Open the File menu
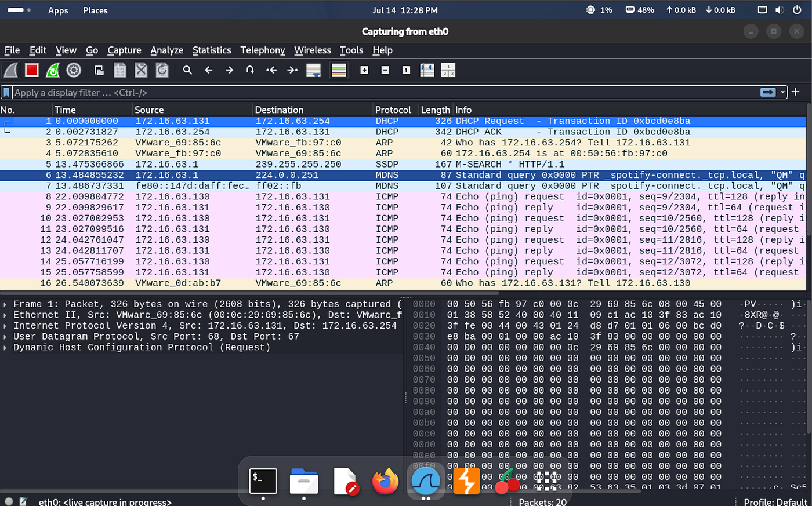The height and width of the screenshot is (506, 812). [12, 50]
